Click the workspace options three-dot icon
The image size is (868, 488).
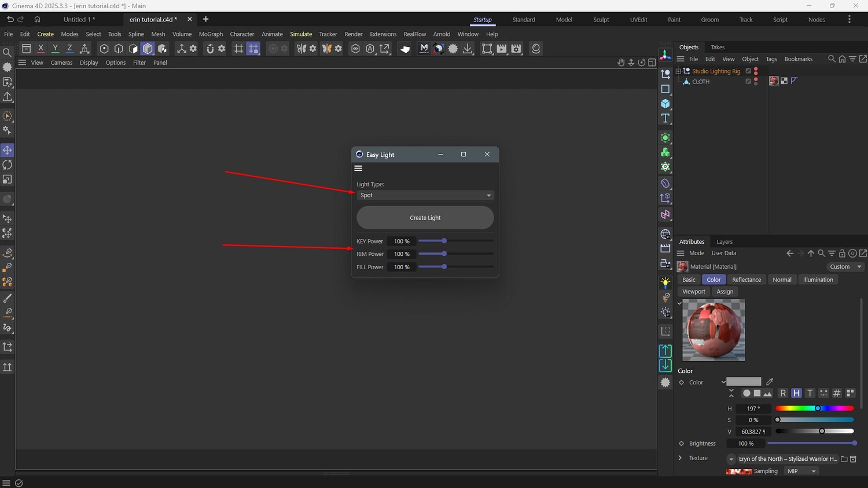click(x=849, y=19)
